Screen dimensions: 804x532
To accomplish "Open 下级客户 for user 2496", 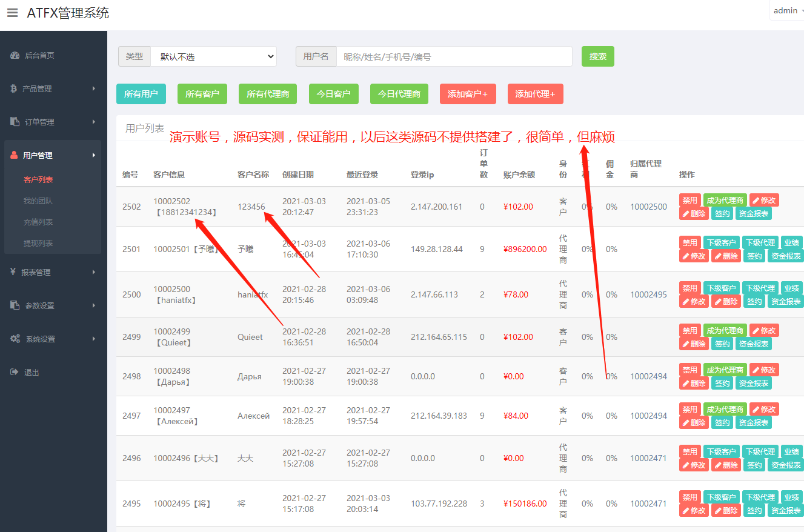I will 722,451.
